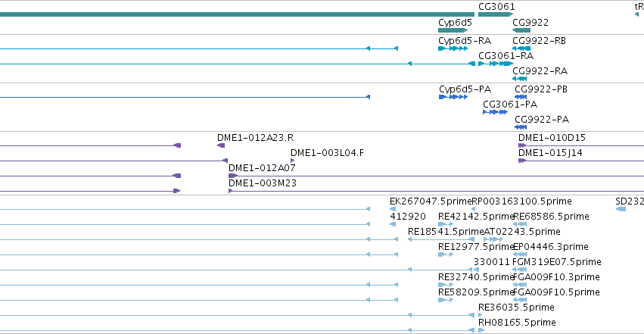Image resolution: width=644 pixels, height=334 pixels.
Task: Click the 412920 EST arrow glyph
Action: (x=393, y=224)
